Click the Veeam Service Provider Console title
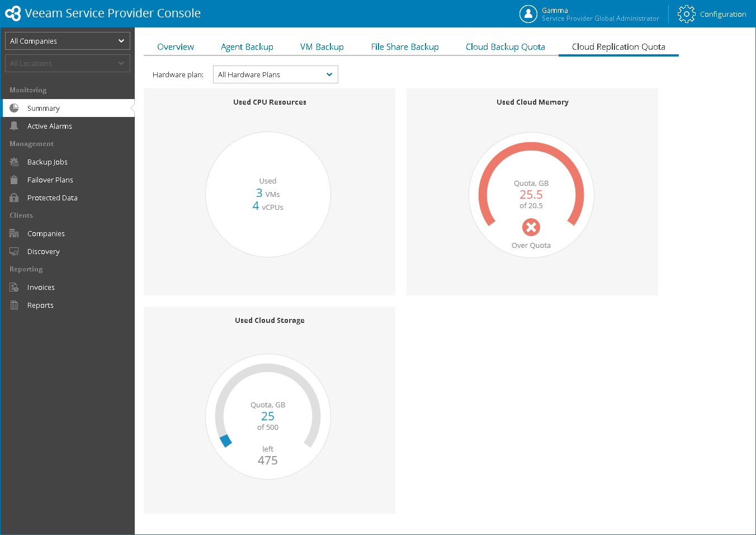 113,13
